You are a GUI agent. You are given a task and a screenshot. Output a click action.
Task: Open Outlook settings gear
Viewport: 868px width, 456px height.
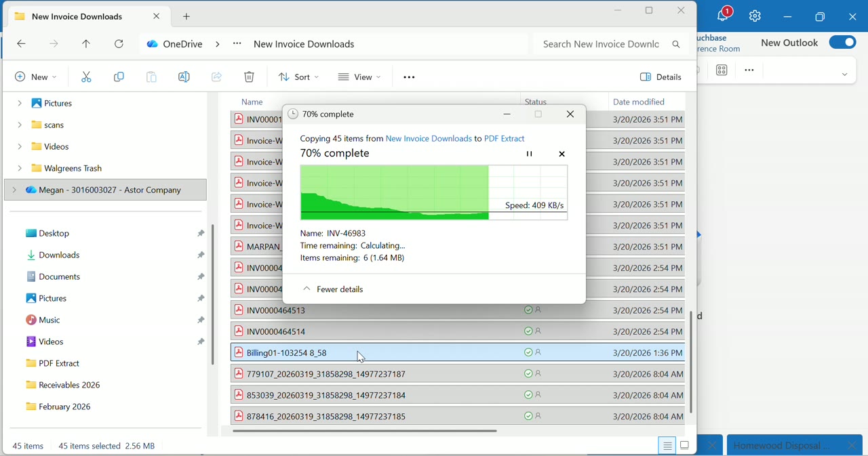(x=755, y=16)
